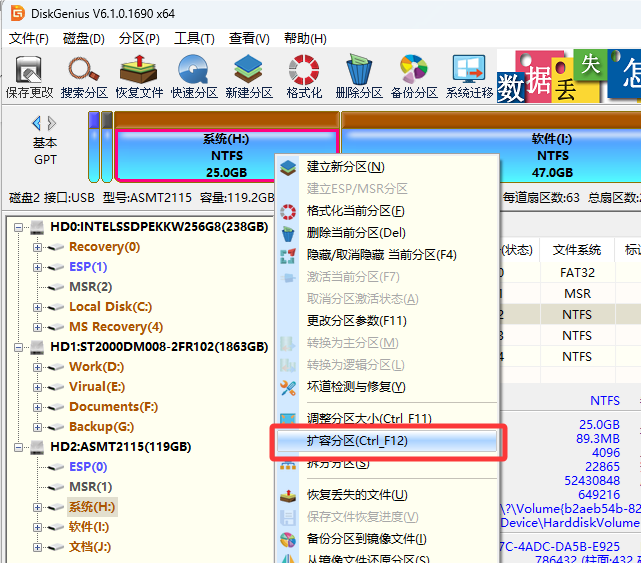Expand the MS Recovery(4) node

(x=37, y=327)
